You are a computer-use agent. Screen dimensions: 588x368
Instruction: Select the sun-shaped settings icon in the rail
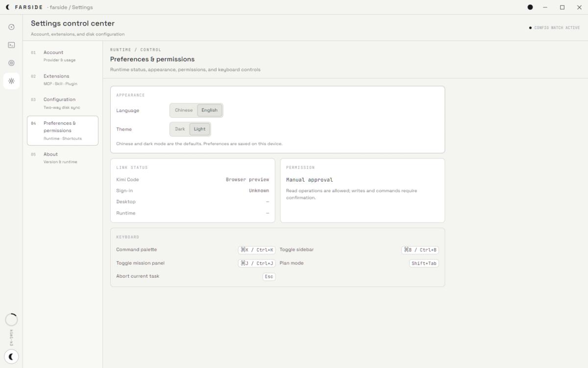point(11,81)
